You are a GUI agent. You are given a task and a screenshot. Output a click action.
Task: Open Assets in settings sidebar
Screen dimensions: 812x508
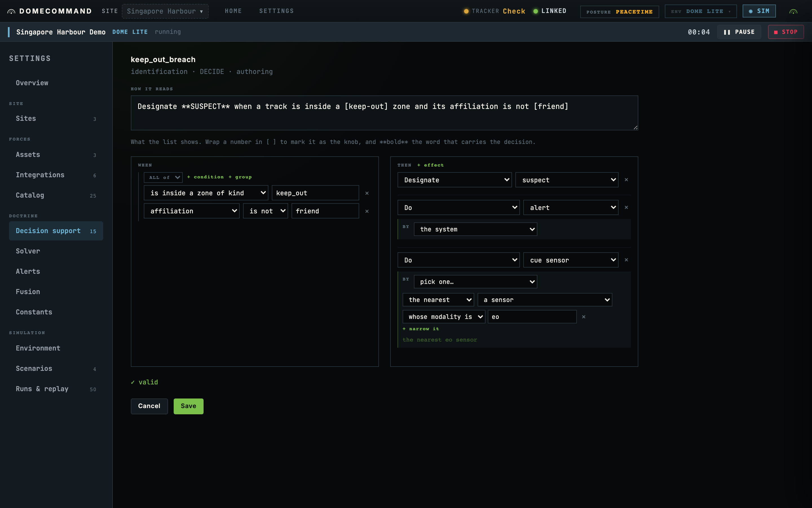[x=56, y=155]
